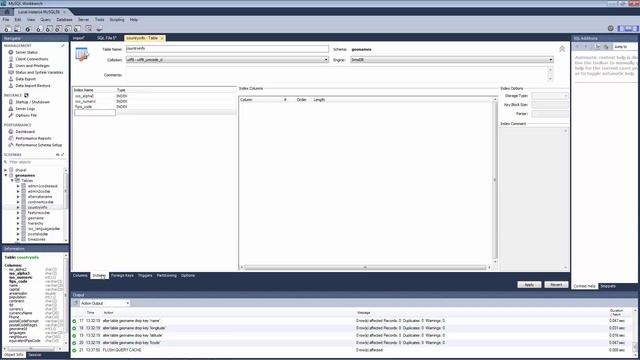Click the Data Export icon
The height and width of the screenshot is (360, 640).
[x=11, y=79]
